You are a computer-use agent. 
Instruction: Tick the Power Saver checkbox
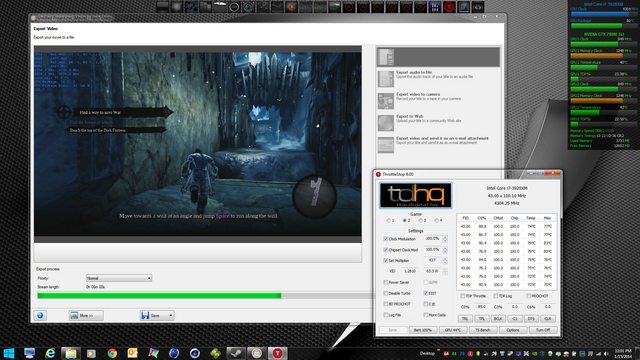(386, 282)
